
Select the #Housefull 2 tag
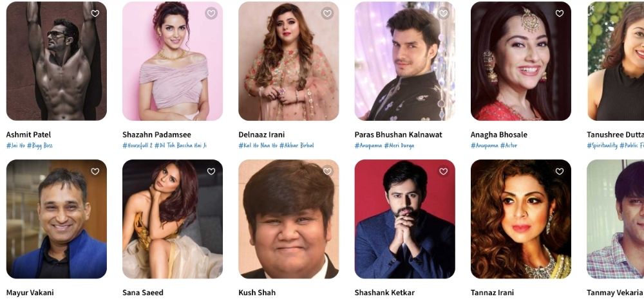tap(137, 145)
